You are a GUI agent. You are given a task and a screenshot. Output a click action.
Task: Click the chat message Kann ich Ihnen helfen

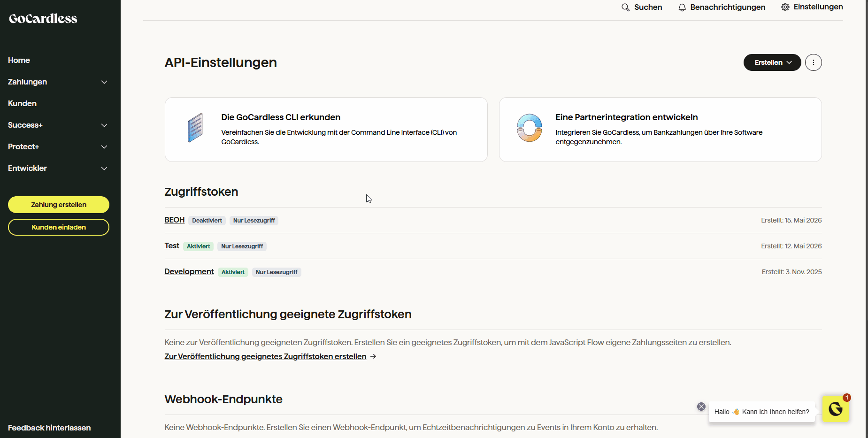(762, 412)
